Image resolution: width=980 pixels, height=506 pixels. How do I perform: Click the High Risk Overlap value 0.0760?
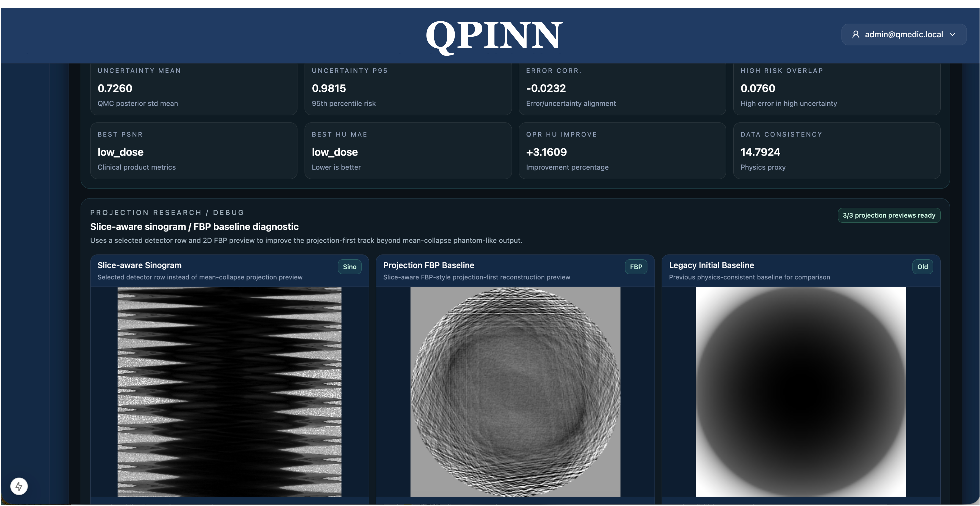tap(757, 88)
